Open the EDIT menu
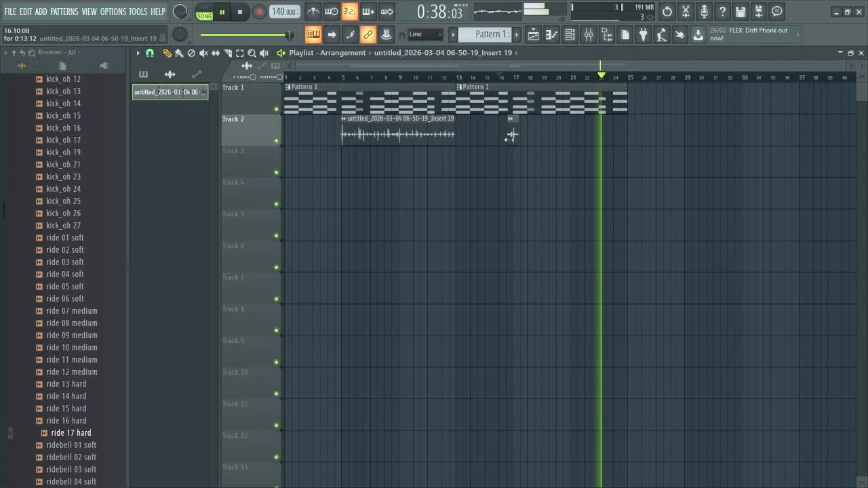 (x=26, y=12)
